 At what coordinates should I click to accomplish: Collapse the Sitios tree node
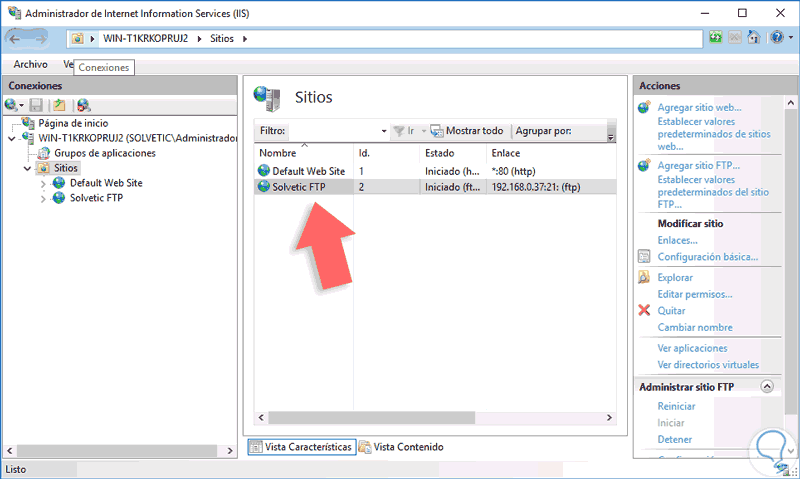[x=28, y=168]
